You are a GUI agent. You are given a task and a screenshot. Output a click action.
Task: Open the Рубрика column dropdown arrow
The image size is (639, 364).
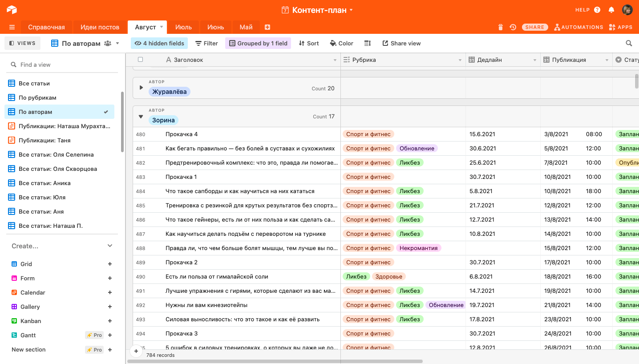click(460, 60)
